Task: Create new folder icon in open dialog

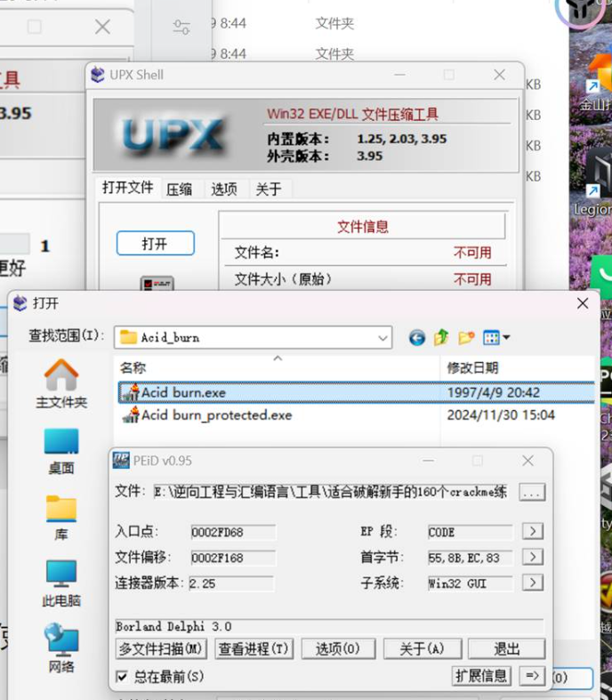Action: coord(466,338)
